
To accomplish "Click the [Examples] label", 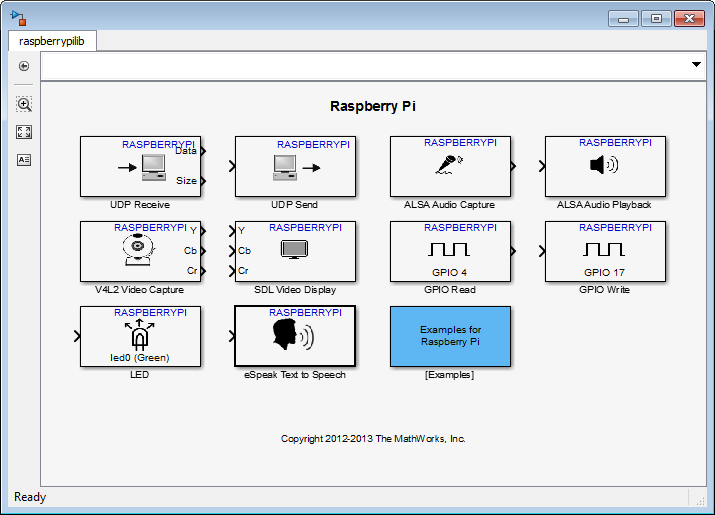I will coord(450,375).
